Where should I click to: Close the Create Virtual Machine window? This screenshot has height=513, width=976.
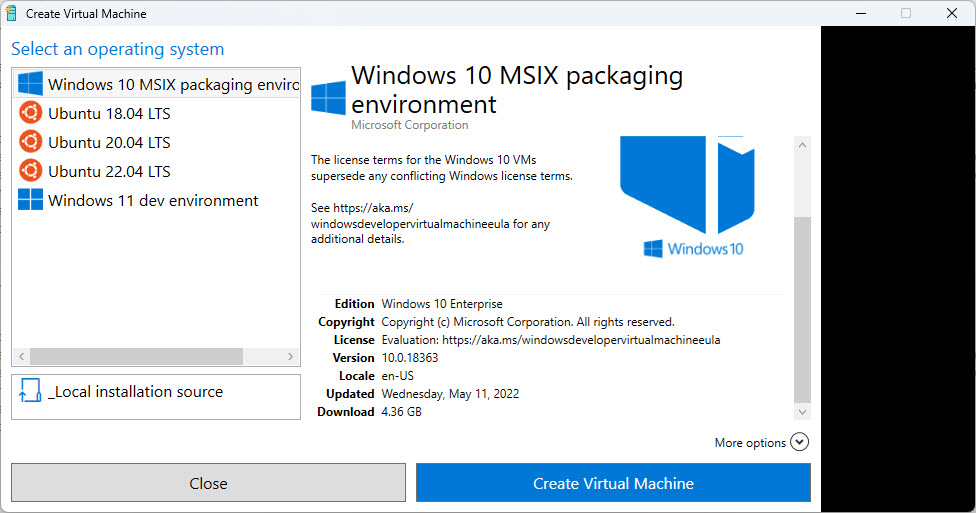(x=952, y=14)
